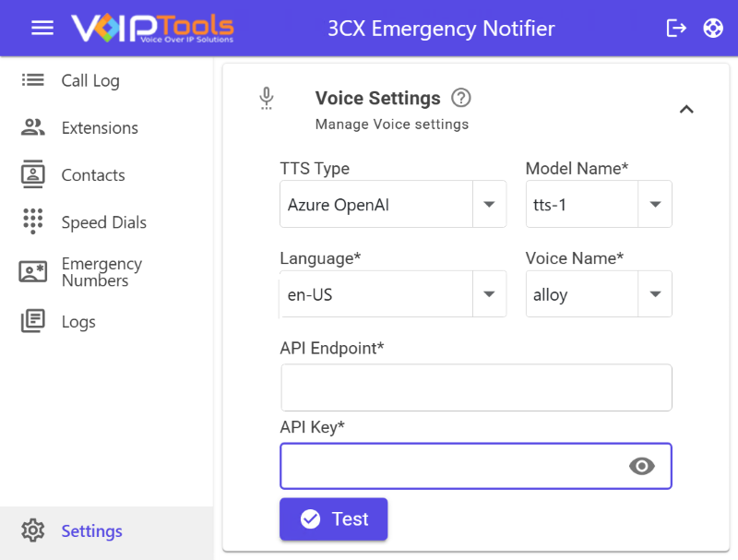This screenshot has height=560, width=738.
Task: Click the Test button
Action: click(x=334, y=518)
